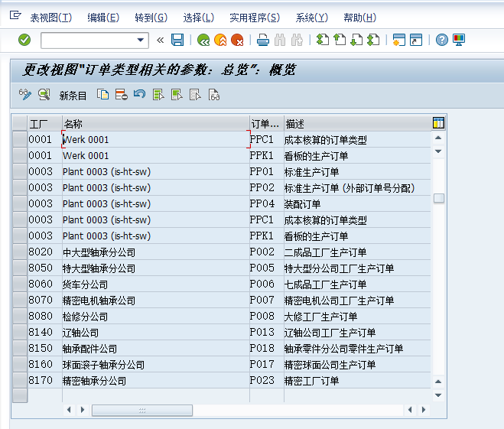Open the 系统(Y) menu
The width and height of the screenshot is (504, 429).
click(x=311, y=18)
